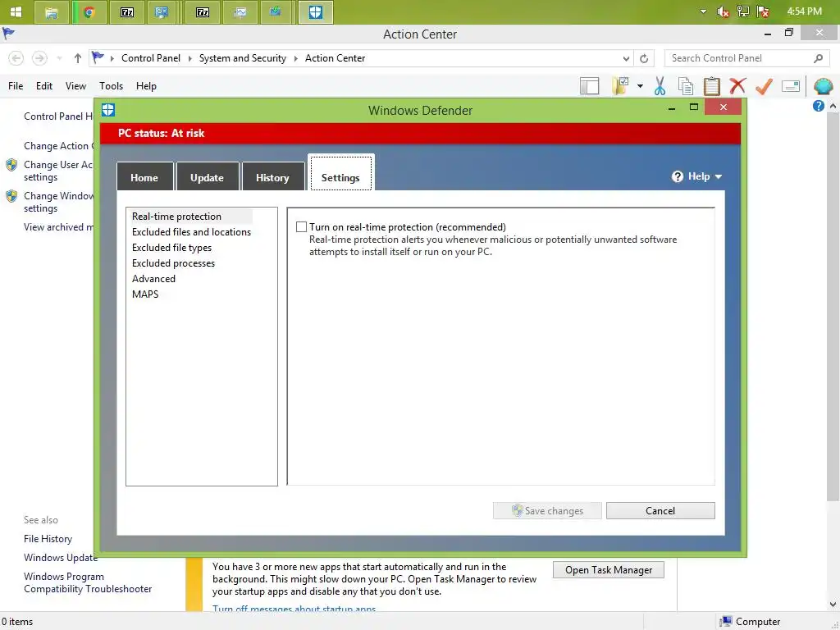Viewport: 840px width, 630px height.
Task: Switch to the Update tab
Action: pos(207,177)
